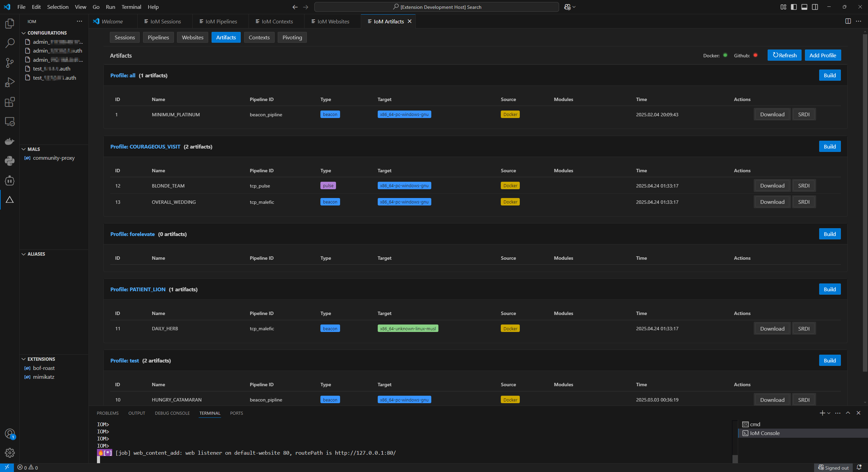Open the Search view
868x472 pixels.
click(10, 43)
